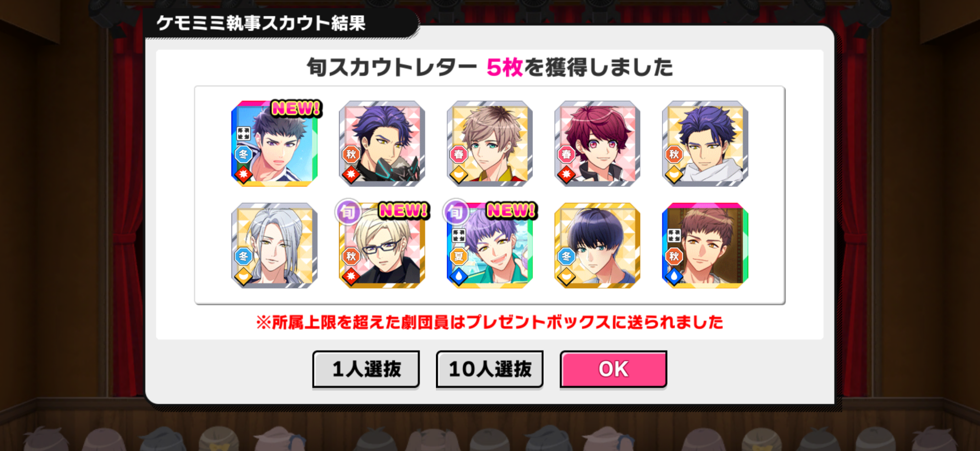Click the 夏 season icon on the lavender-haired card
Image resolution: width=980 pixels, height=451 pixels.
click(458, 256)
